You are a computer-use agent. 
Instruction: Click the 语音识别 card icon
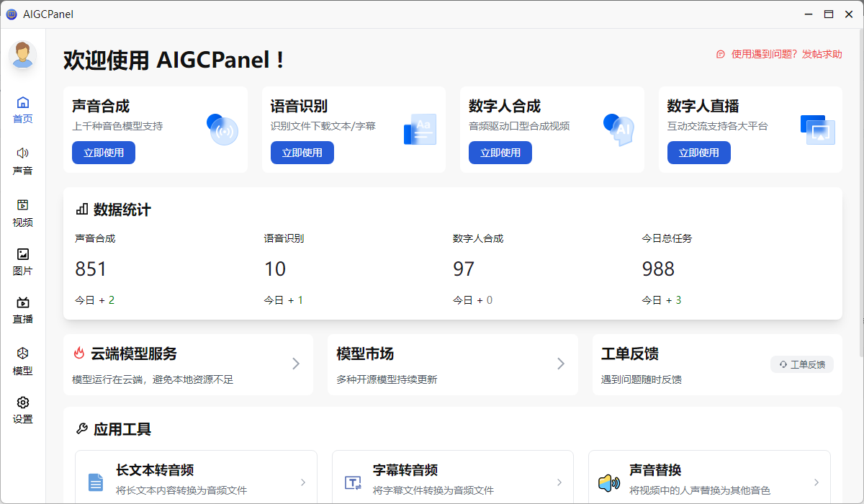point(420,128)
